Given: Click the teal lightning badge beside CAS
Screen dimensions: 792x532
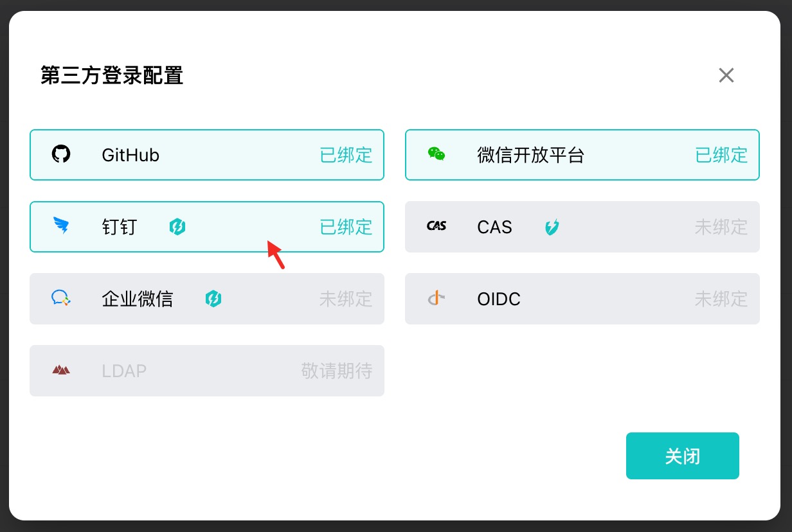Looking at the screenshot, I should (552, 226).
